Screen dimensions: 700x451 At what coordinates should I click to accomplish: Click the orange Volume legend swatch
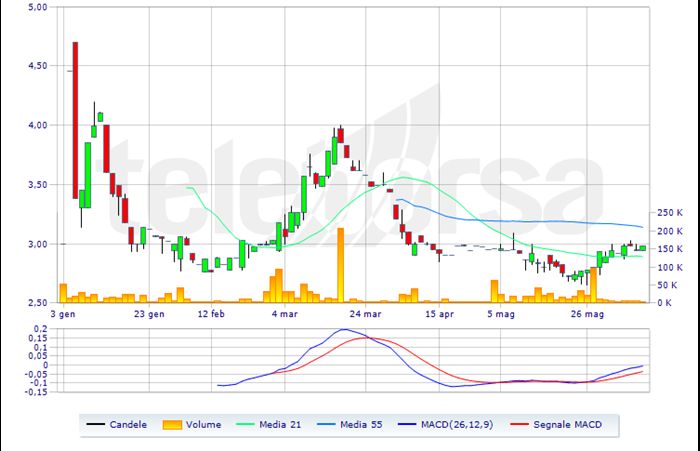click(x=172, y=425)
